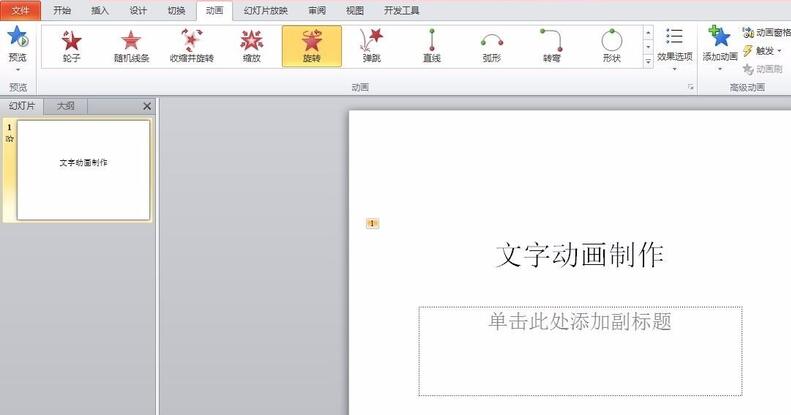Open the Review (审阅) tab

[x=317, y=11]
